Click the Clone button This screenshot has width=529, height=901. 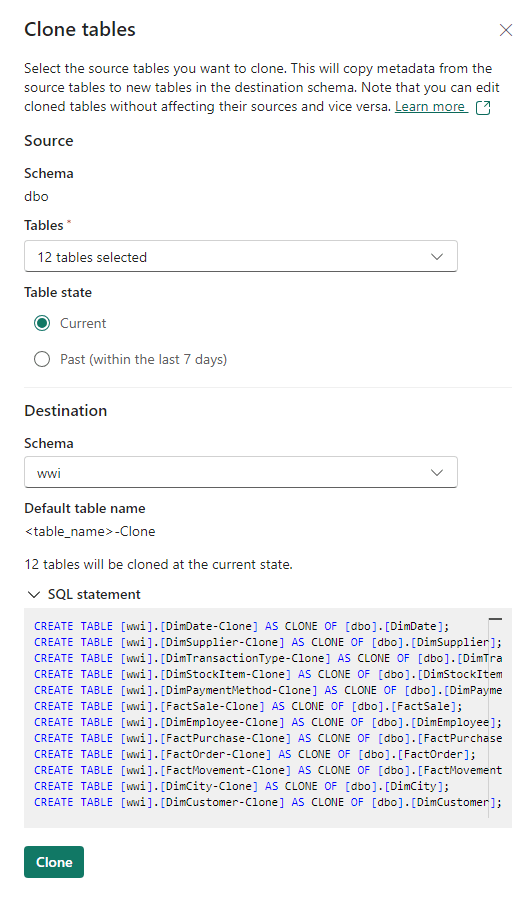54,862
